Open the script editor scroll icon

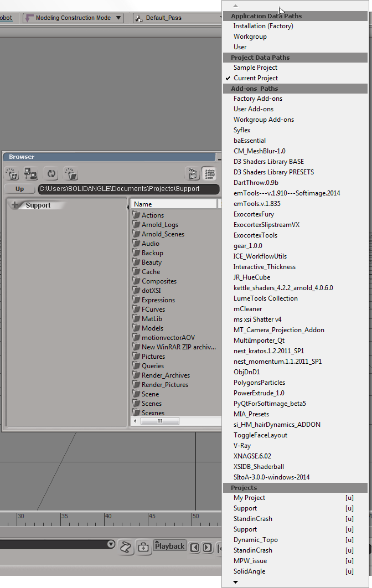point(127,547)
